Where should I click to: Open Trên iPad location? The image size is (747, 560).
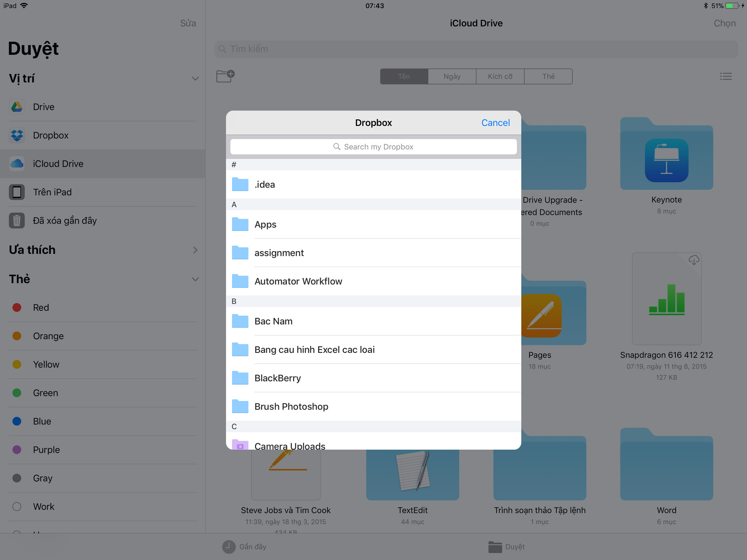click(x=102, y=192)
